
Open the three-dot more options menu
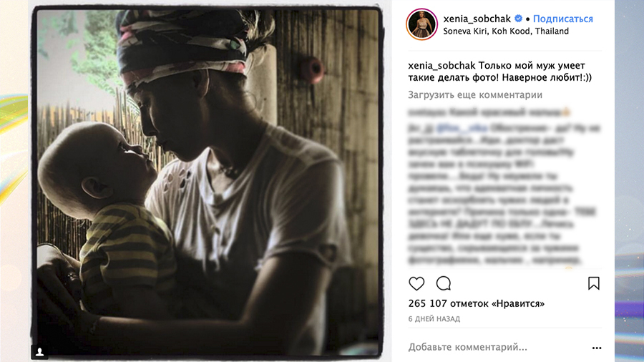coord(597,348)
